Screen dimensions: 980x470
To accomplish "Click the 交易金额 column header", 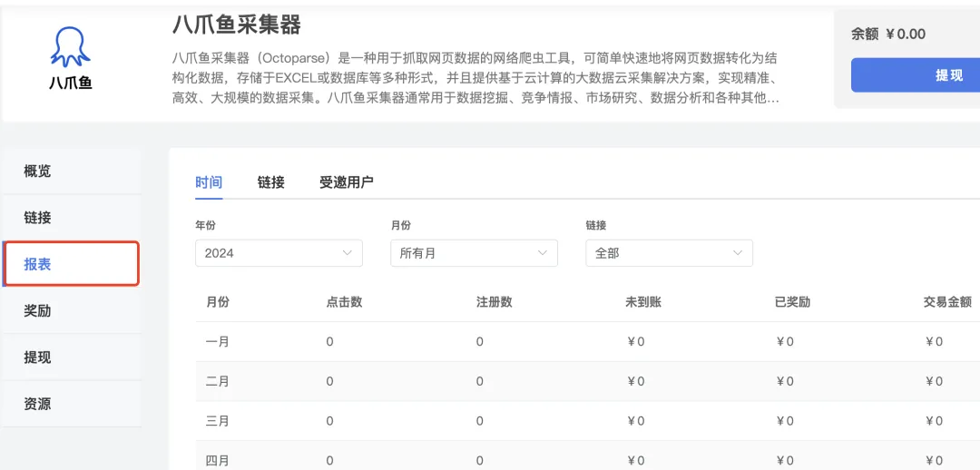I will [947, 302].
